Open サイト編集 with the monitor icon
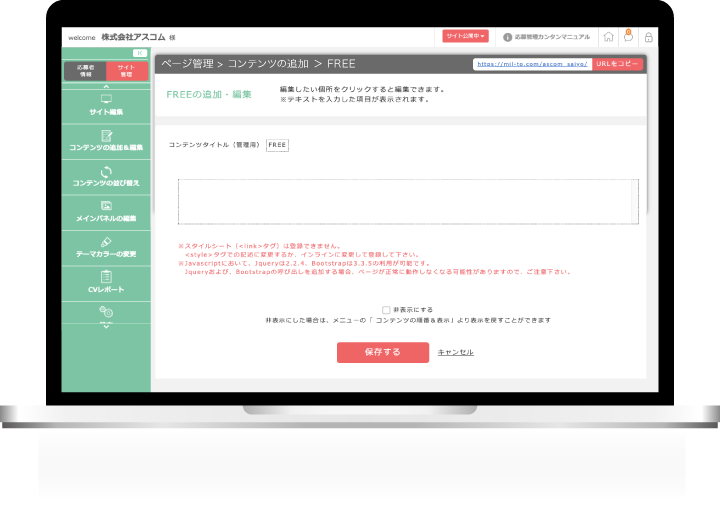The height and width of the screenshot is (516, 720). [106, 106]
